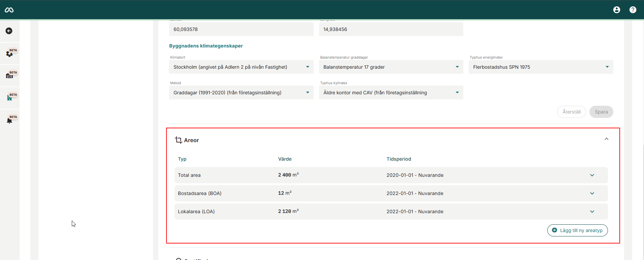Open the notifications bell in the sidebar
The width and height of the screenshot is (644, 260).
(9, 120)
